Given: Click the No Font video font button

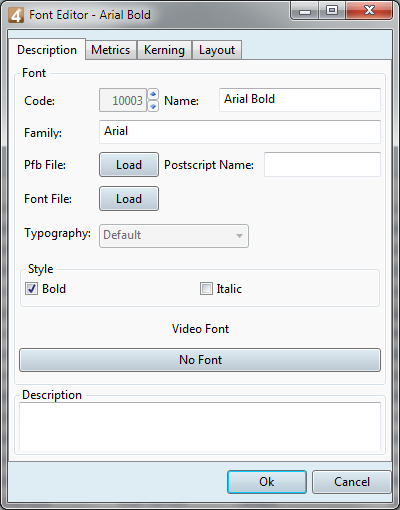Looking at the screenshot, I should pos(200,360).
